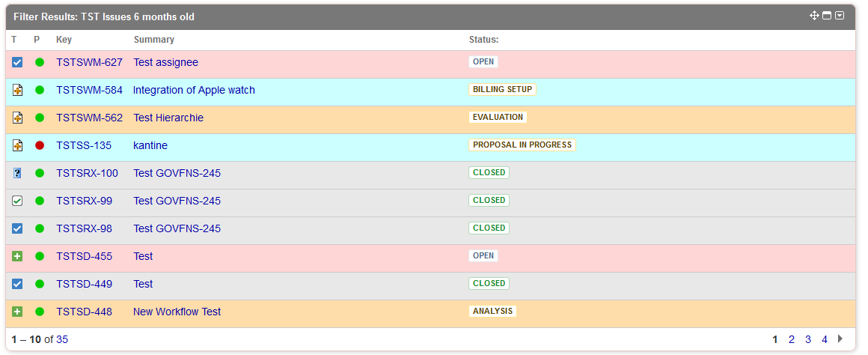Viewport: 868px width, 355px height.
Task: Open issue key TSTSD-448
Action: click(84, 312)
